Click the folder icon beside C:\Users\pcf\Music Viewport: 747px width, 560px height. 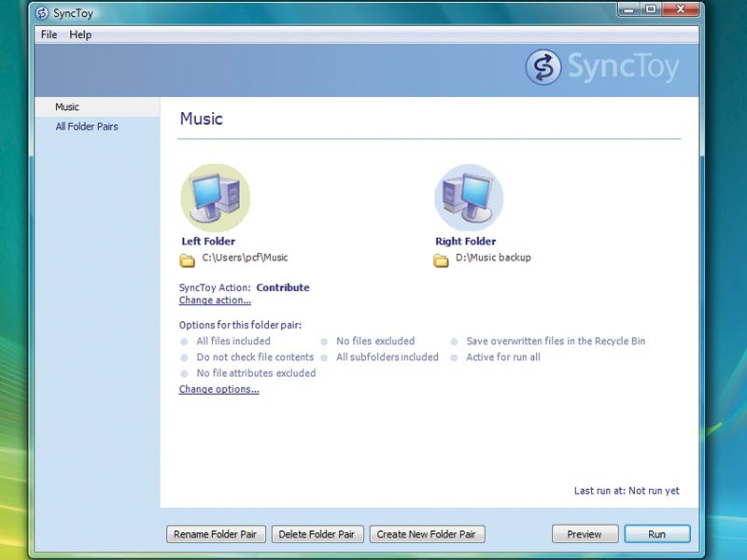[188, 260]
